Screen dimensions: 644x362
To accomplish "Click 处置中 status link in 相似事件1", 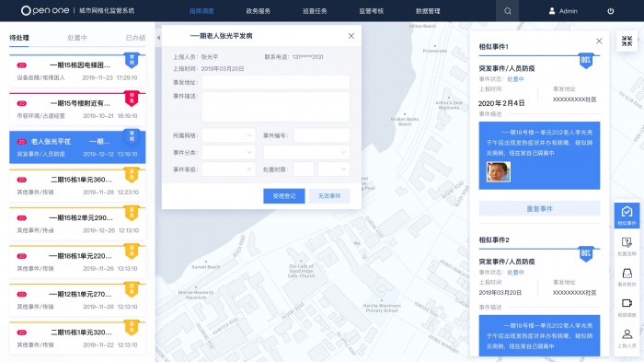I will tap(515, 79).
